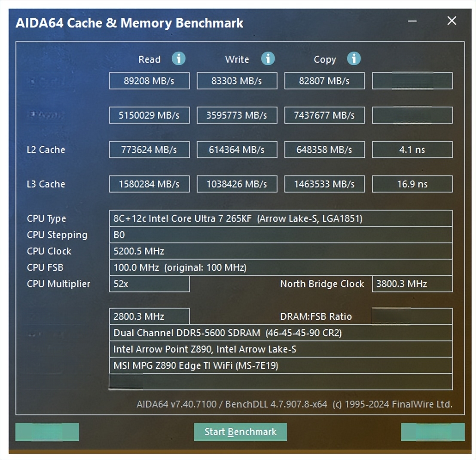The image size is (476, 460).
Task: Click the Copy column header
Action: [325, 60]
